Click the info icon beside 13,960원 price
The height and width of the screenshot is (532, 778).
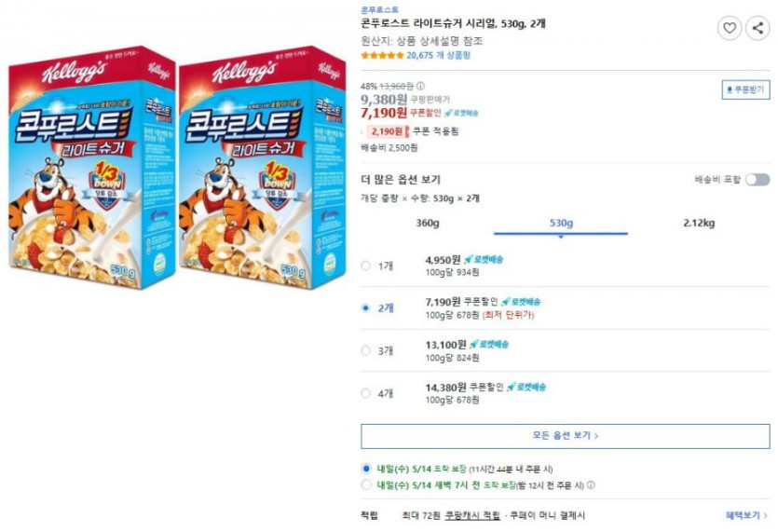pyautogui.click(x=421, y=87)
